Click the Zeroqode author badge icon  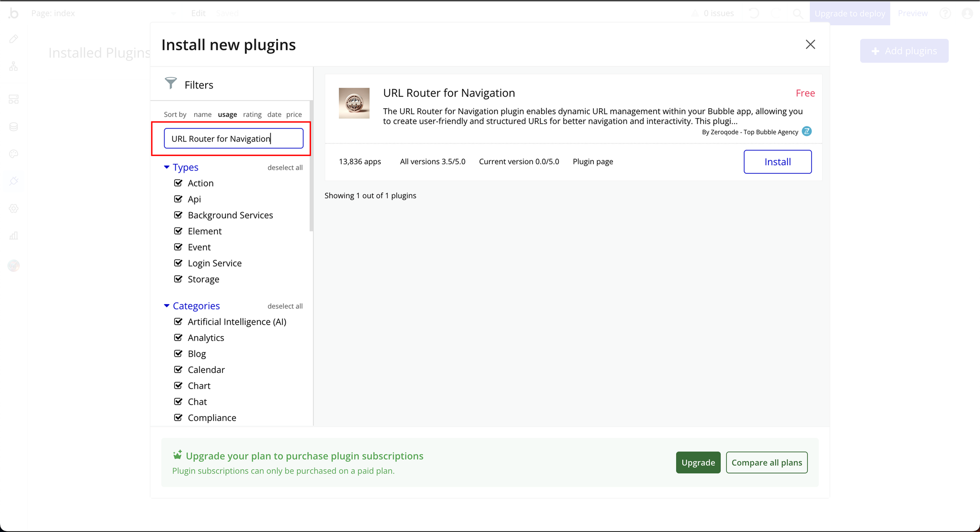(x=807, y=131)
